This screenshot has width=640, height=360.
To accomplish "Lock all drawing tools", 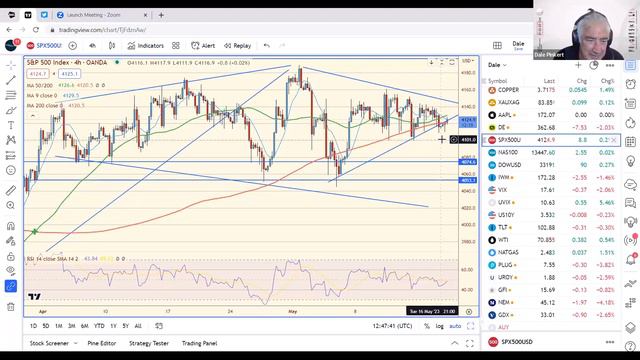I will click(11, 256).
